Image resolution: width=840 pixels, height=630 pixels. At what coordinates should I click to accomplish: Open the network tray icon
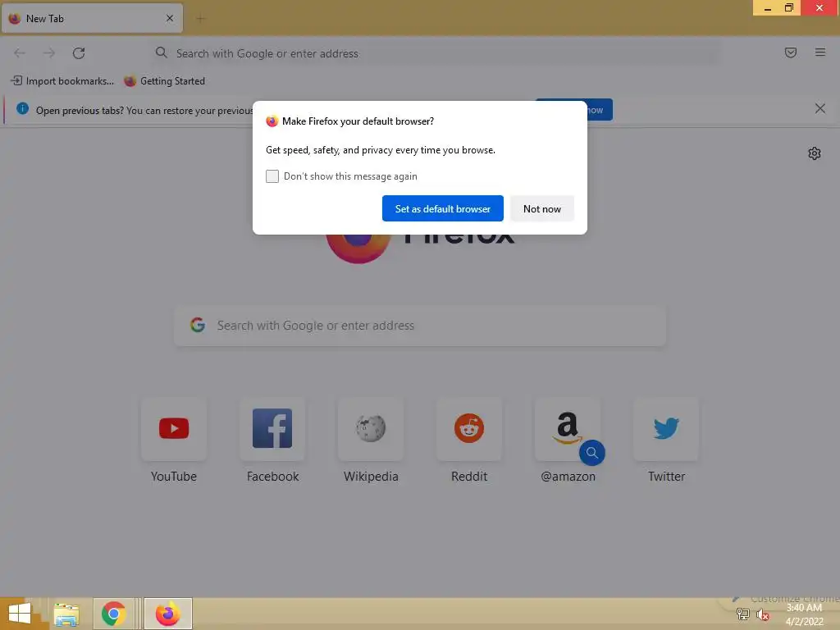pos(743,614)
